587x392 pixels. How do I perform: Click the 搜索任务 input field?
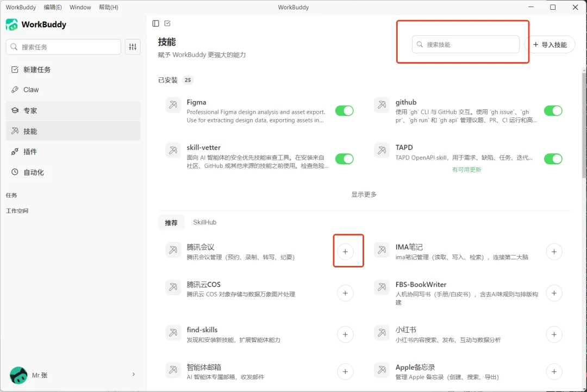coord(63,47)
